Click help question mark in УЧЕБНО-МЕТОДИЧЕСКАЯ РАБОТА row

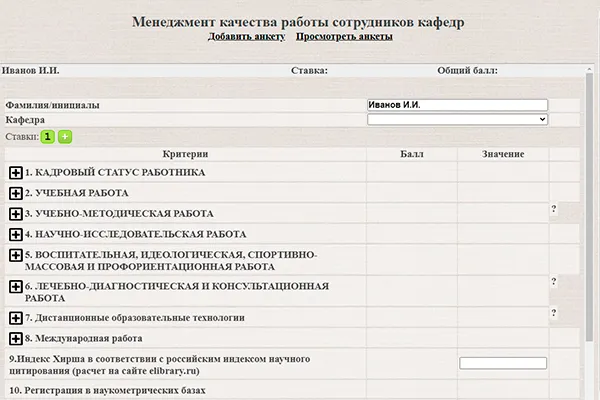pyautogui.click(x=553, y=209)
